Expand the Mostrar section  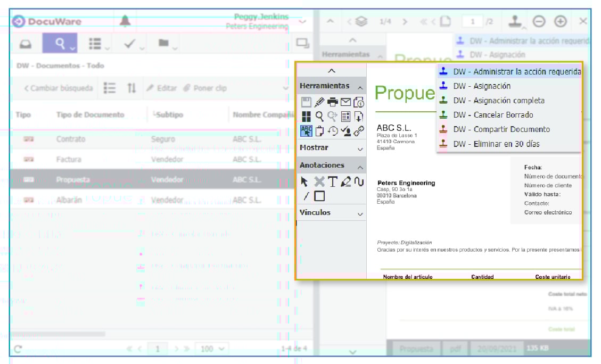tap(360, 148)
